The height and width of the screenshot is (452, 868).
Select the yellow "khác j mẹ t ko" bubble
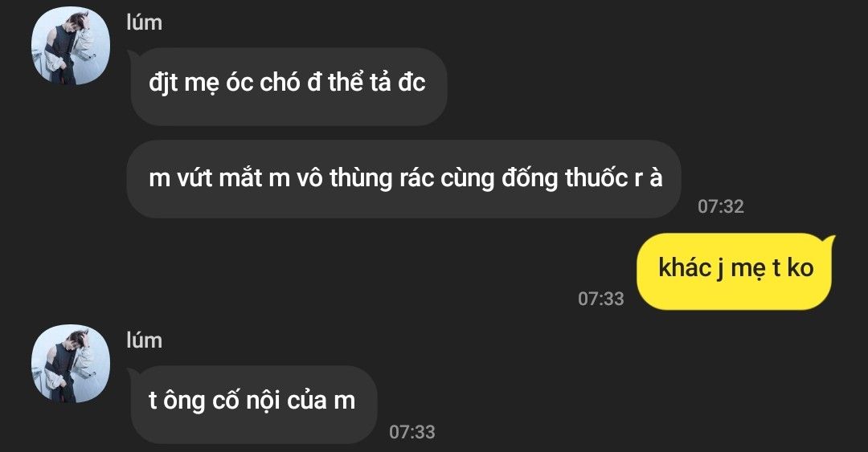[735, 271]
